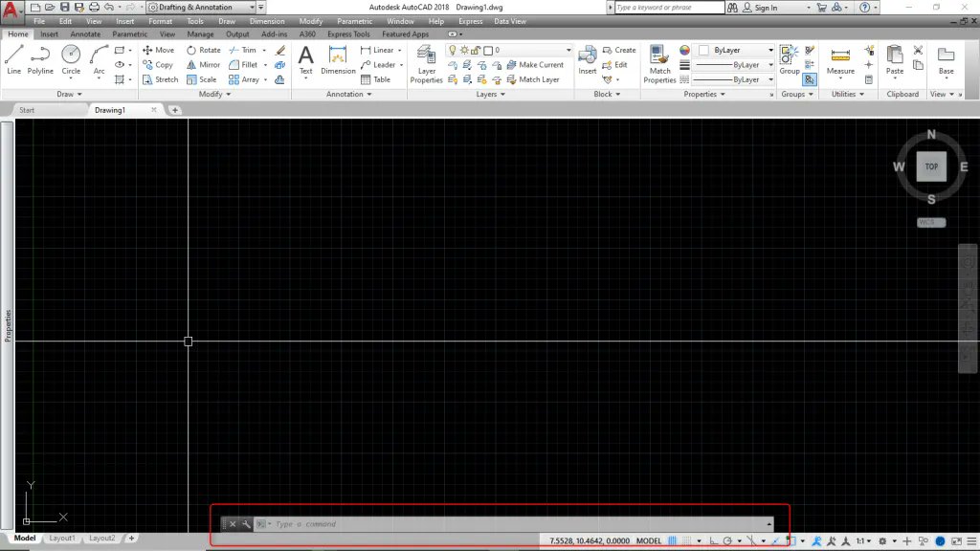Toggle grid display in status bar

tap(672, 541)
